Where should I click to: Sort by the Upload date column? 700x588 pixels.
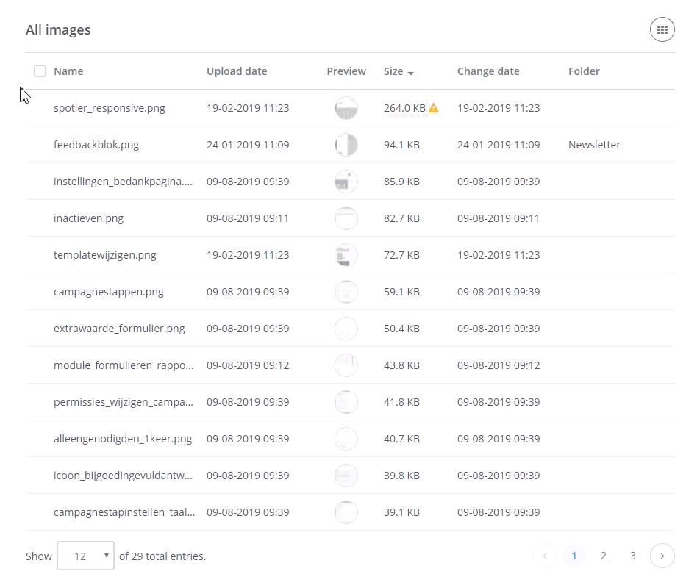(x=237, y=71)
